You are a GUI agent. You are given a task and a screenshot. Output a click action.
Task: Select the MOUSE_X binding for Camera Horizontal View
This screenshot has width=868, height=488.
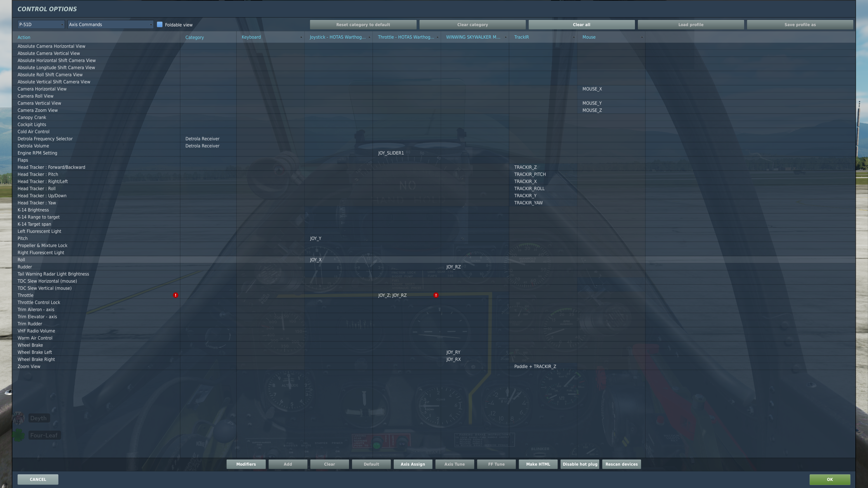click(x=592, y=89)
